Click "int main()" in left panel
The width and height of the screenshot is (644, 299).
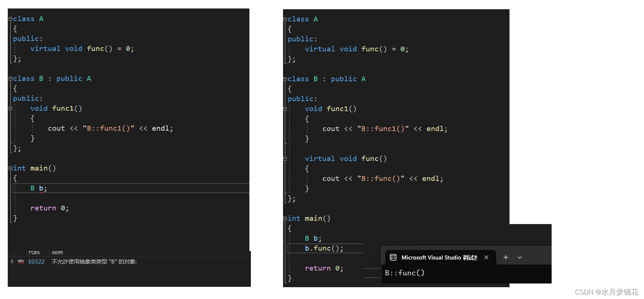coord(35,168)
